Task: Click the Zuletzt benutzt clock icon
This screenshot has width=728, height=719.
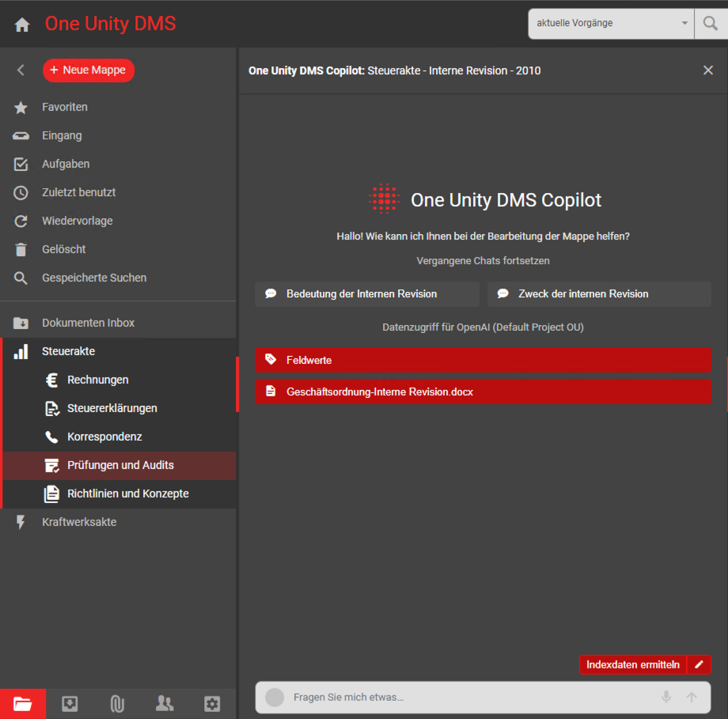Action: (21, 193)
